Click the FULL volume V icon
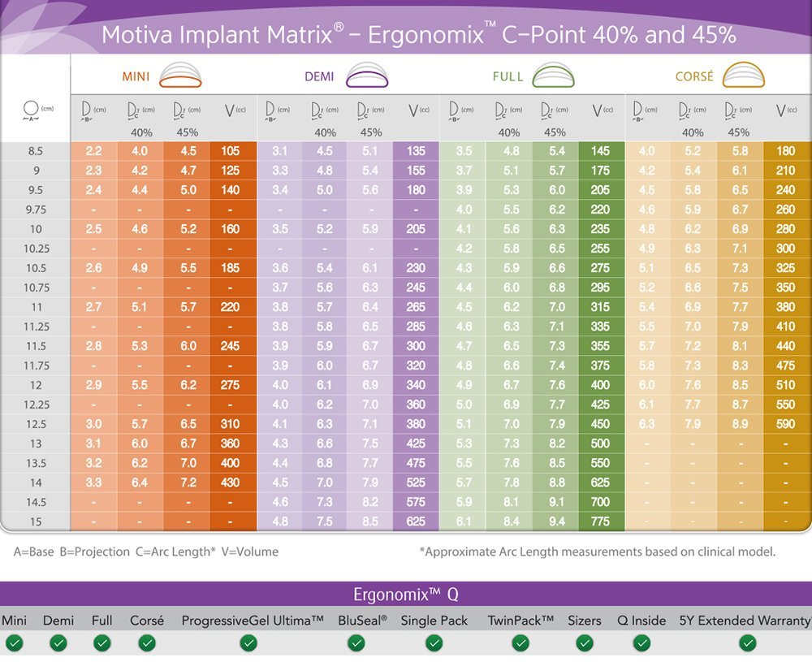 (602, 110)
